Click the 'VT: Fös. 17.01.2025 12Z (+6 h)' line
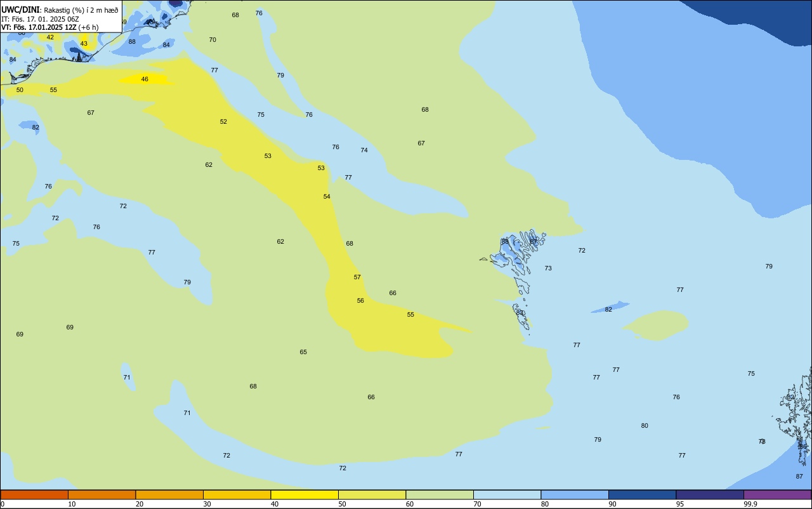 coord(49,27)
